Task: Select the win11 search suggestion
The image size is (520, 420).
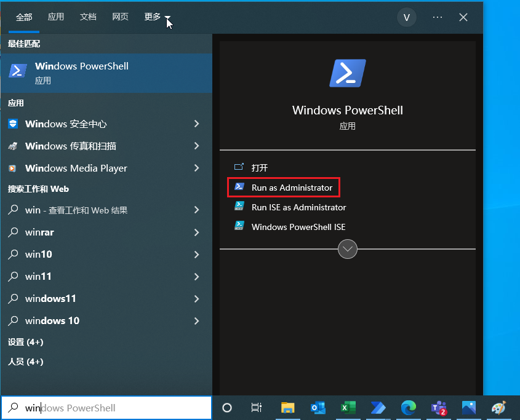Action: pos(106,277)
